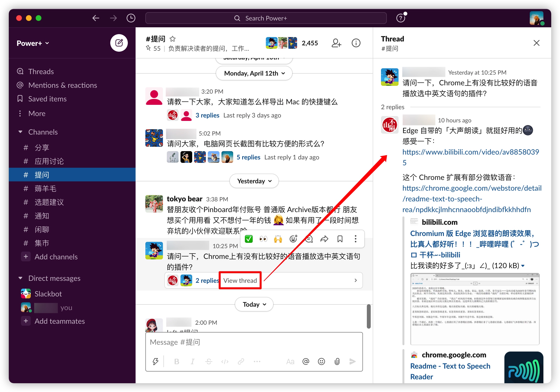Open channel details info icon

click(x=356, y=43)
